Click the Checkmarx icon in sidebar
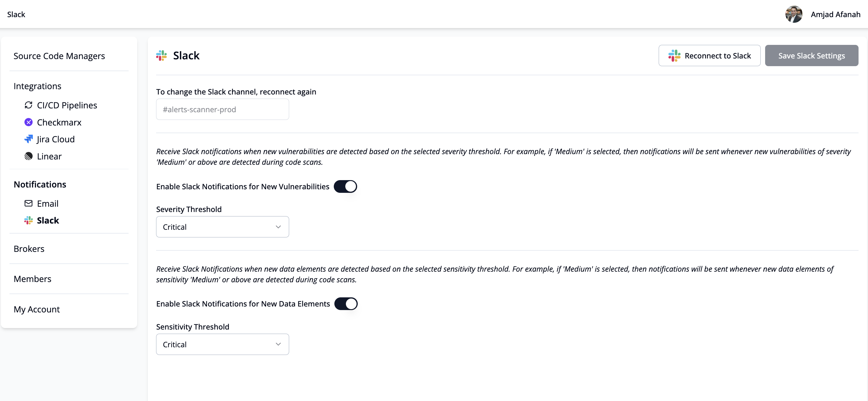Screen dimensions: 868x401 (x=29, y=122)
